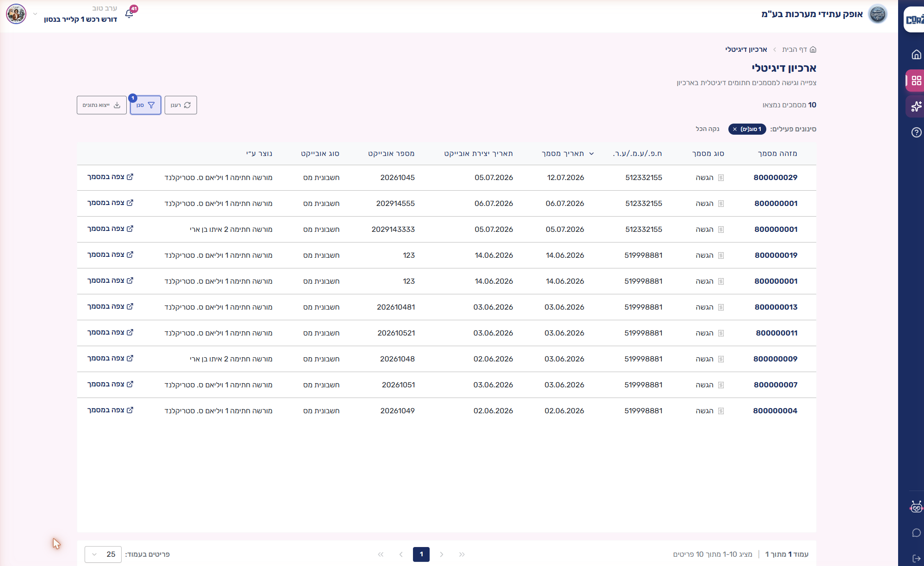The width and height of the screenshot is (924, 566).
Task: View document for asmachta 202914555 row
Action: pyautogui.click(x=110, y=203)
